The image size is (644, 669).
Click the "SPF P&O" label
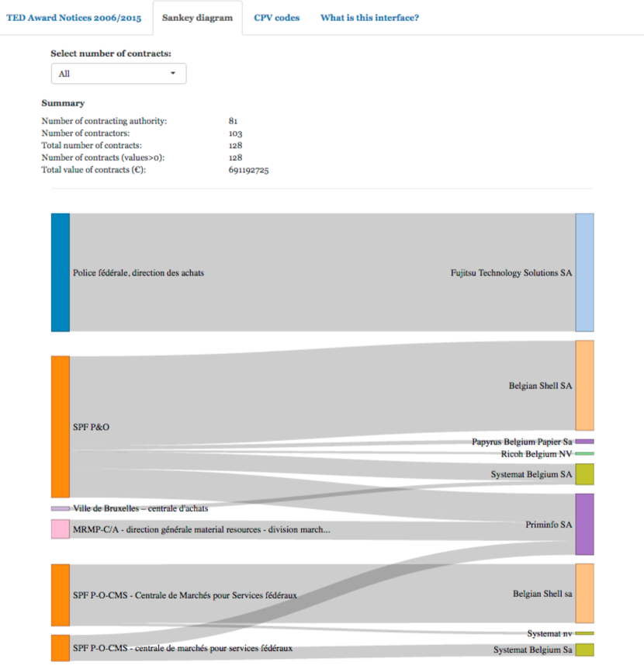tap(91, 427)
